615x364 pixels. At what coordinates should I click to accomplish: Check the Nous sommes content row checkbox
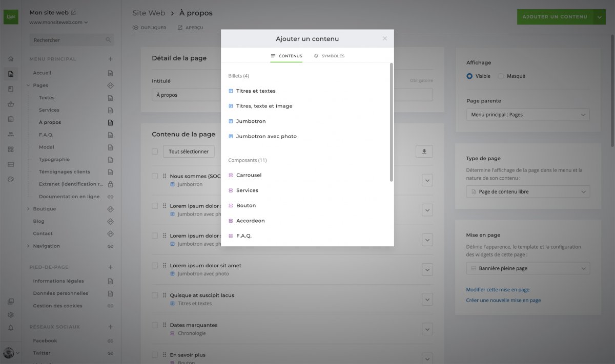click(155, 176)
